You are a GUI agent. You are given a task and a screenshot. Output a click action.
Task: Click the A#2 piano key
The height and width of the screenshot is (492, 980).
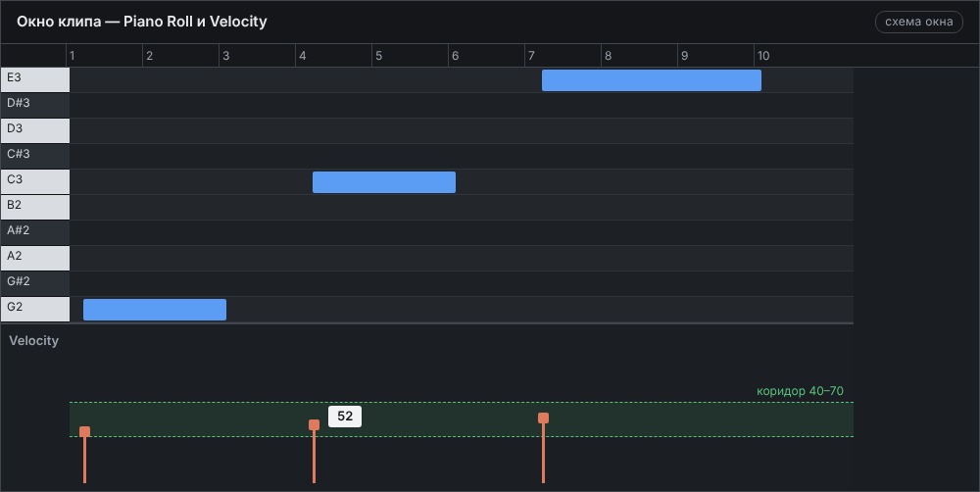35,233
